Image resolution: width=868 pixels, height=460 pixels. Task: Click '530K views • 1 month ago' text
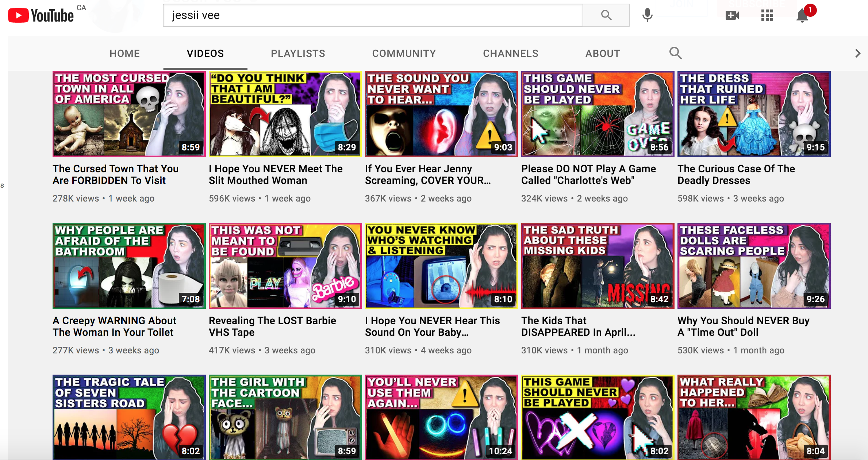(x=731, y=350)
